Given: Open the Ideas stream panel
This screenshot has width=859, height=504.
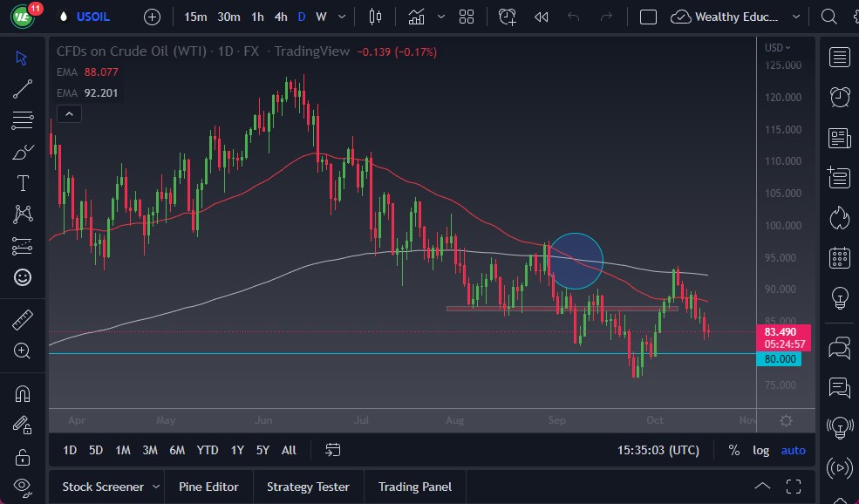Looking at the screenshot, I should 839,427.
